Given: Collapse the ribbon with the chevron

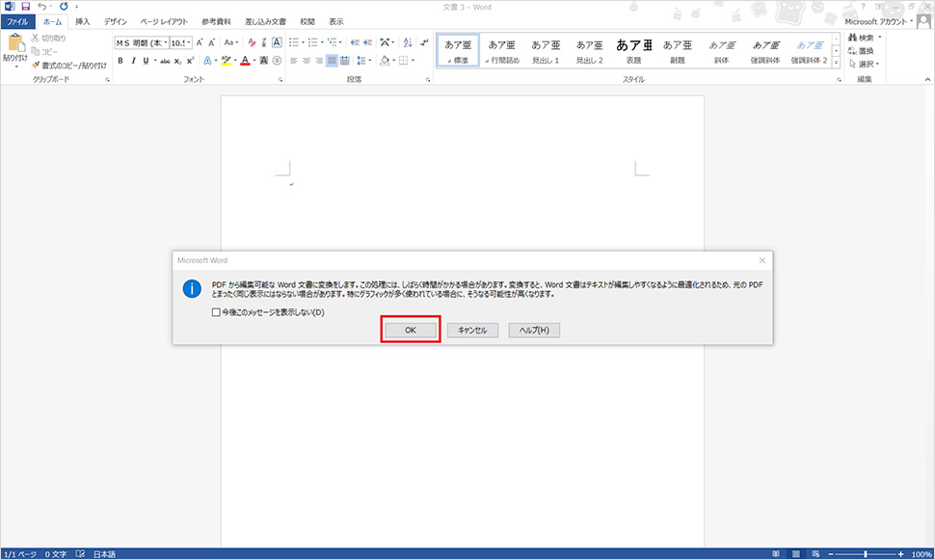Looking at the screenshot, I should (x=927, y=79).
